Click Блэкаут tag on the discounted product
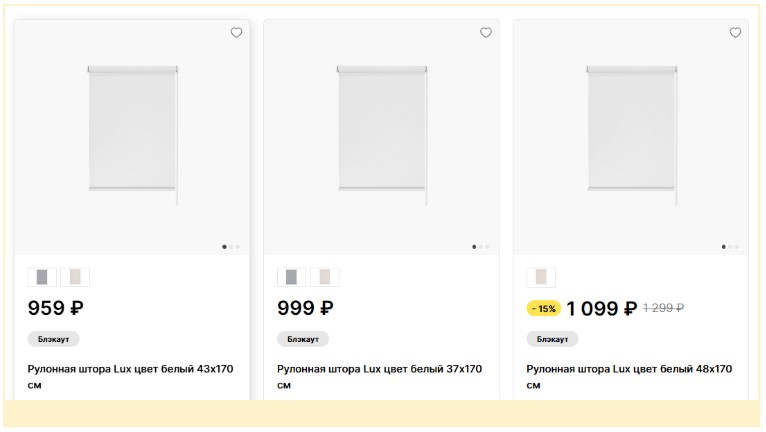Viewport: 766px width, 432px height. point(552,339)
